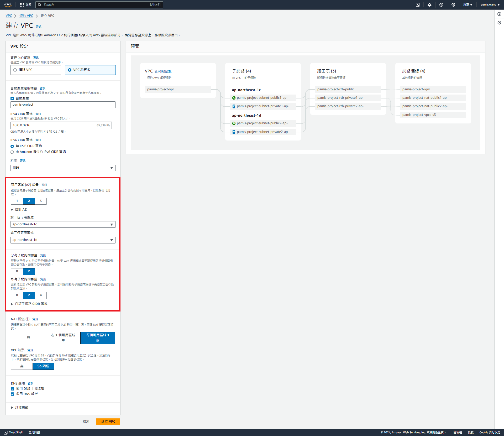Open the pamis.wang account menu
Image resolution: width=504 pixels, height=436 pixels.
click(x=490, y=5)
